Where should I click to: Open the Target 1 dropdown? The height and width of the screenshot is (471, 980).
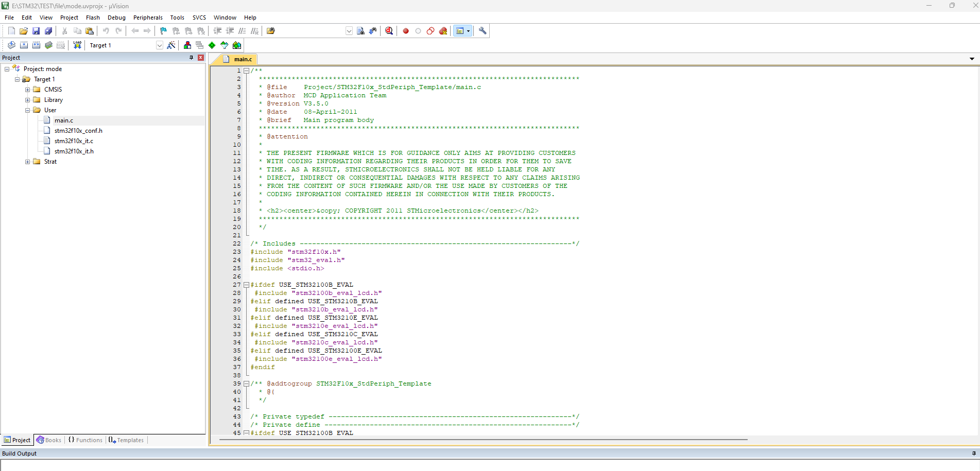[159, 45]
